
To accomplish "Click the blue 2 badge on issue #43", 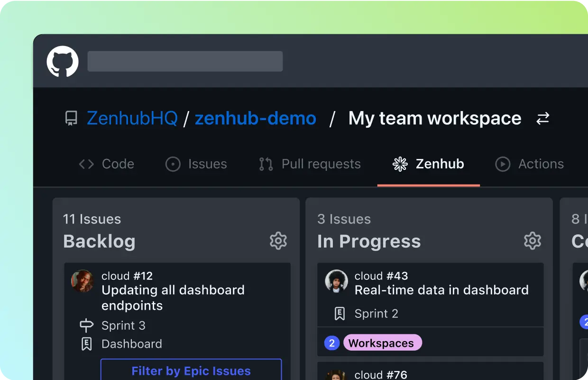I will 331,343.
